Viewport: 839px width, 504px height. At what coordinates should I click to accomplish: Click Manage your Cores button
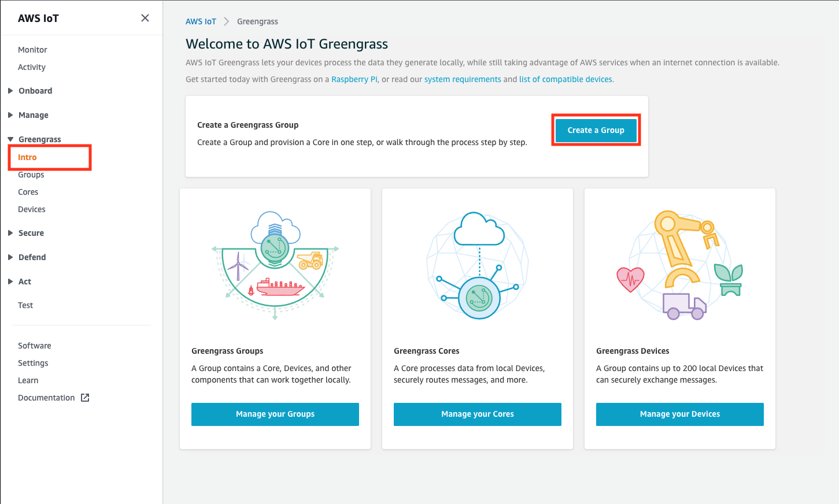tap(478, 414)
